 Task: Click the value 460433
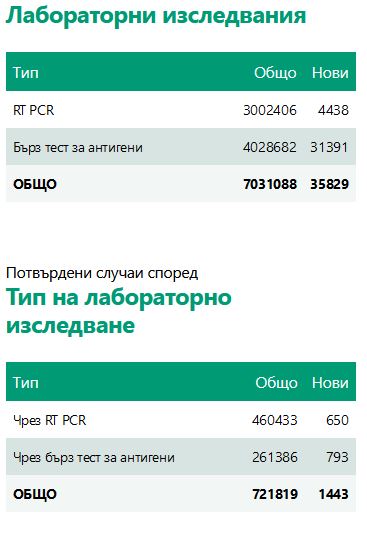[x=275, y=420]
